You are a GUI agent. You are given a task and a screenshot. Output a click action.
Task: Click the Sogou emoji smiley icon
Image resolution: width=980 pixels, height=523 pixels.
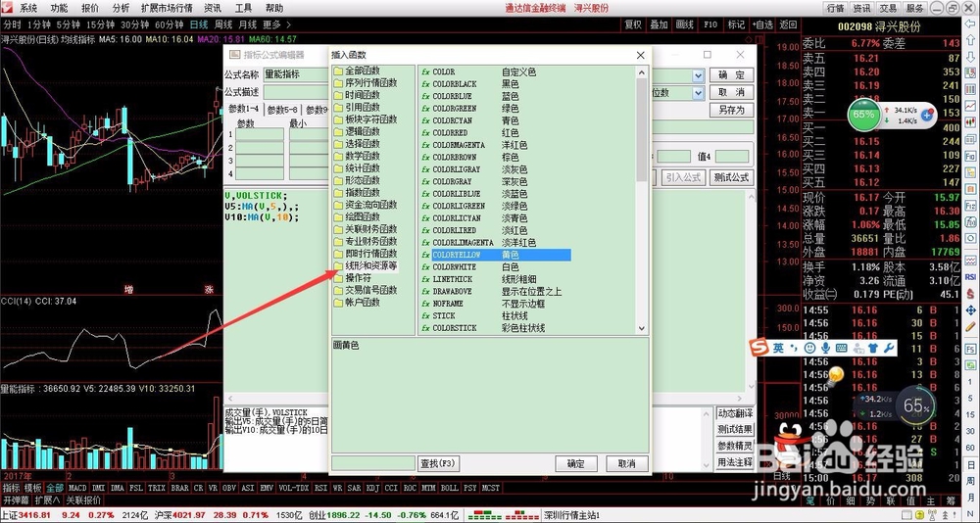810,348
